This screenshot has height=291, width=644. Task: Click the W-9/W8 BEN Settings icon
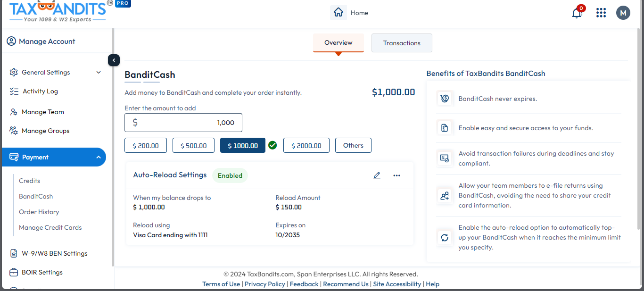[x=14, y=254]
